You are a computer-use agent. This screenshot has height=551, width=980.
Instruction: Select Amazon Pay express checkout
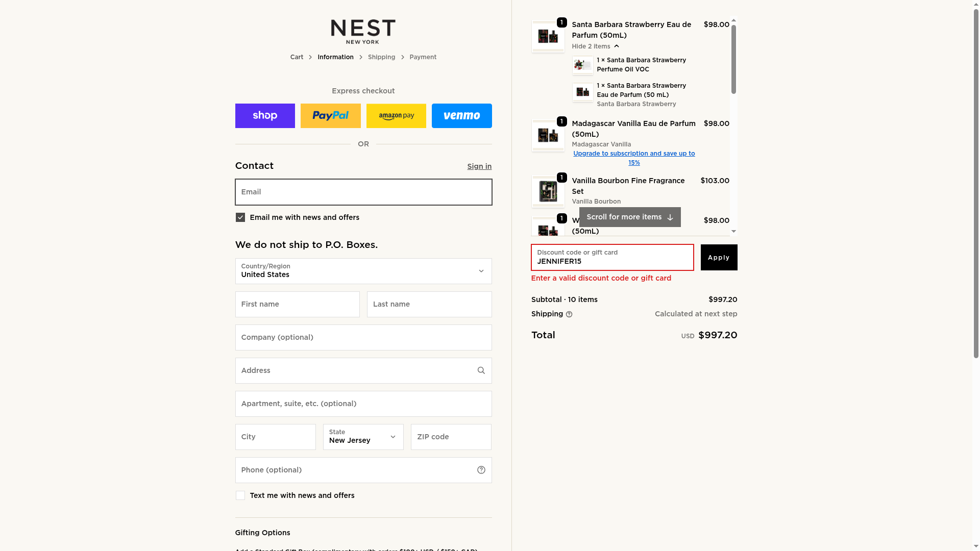396,116
